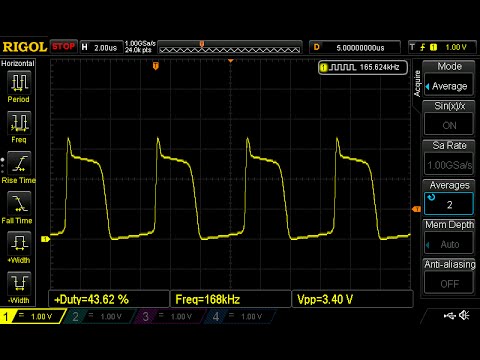The image size is (480, 360).
Task: Choose the Fall Time measurement icon
Action: pos(19,203)
